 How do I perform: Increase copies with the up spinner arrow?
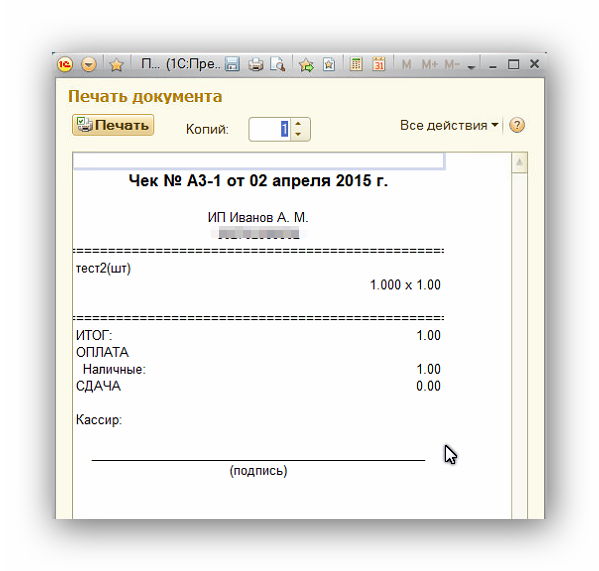[x=298, y=124]
